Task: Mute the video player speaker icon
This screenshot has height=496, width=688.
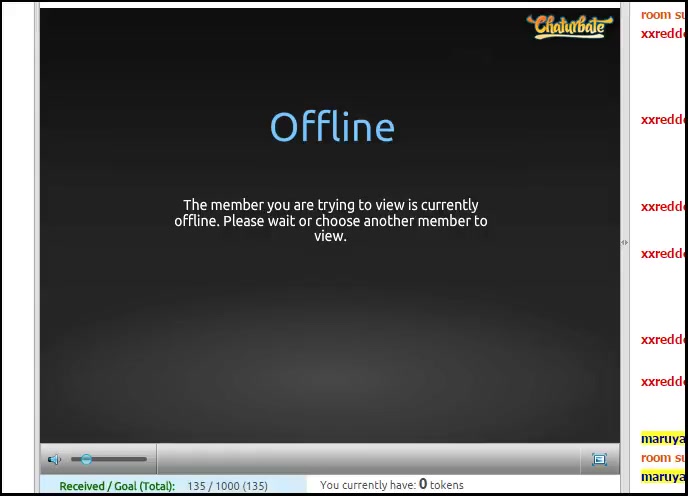Action: [55, 459]
